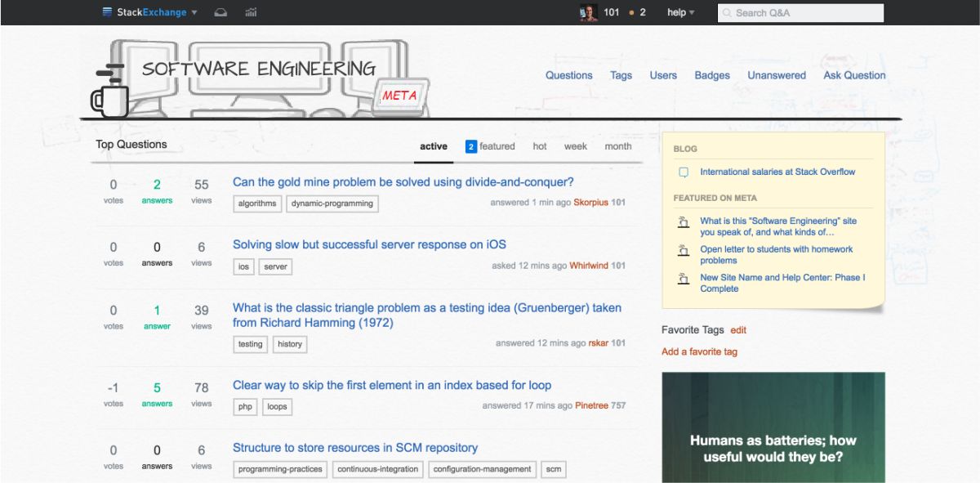View Unanswered questions
Viewport: 980px width, 483px height.
point(777,75)
